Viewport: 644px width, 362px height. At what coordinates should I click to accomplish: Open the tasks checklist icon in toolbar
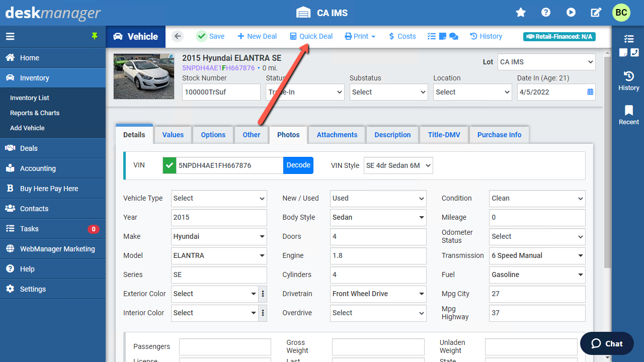[432, 36]
